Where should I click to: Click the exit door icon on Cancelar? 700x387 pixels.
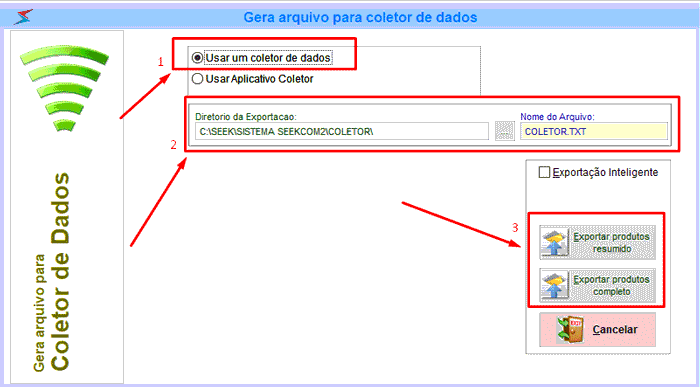click(571, 329)
